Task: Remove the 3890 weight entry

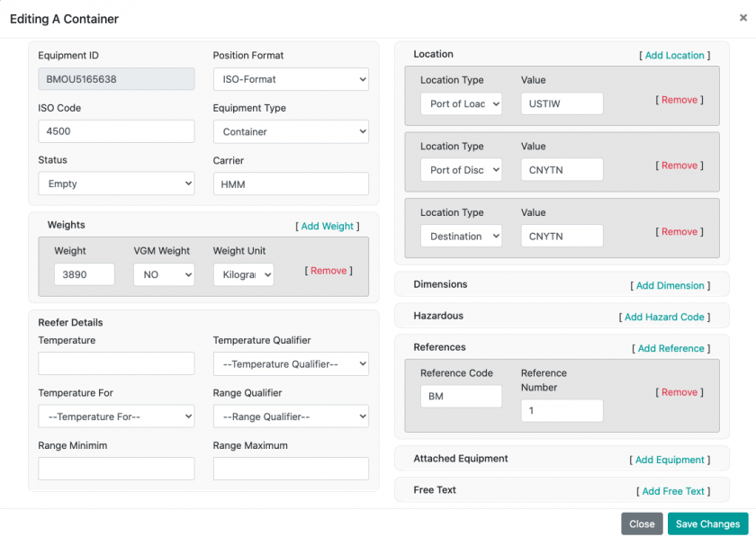Action: (x=328, y=270)
